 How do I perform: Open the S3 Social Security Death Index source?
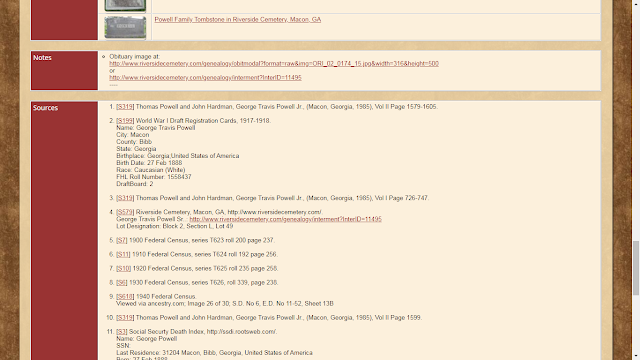[x=122, y=332]
